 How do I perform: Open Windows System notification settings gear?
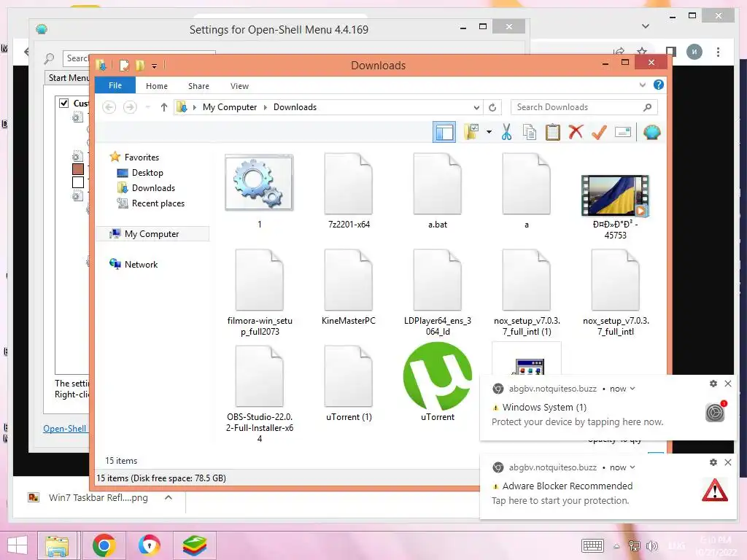(x=713, y=384)
